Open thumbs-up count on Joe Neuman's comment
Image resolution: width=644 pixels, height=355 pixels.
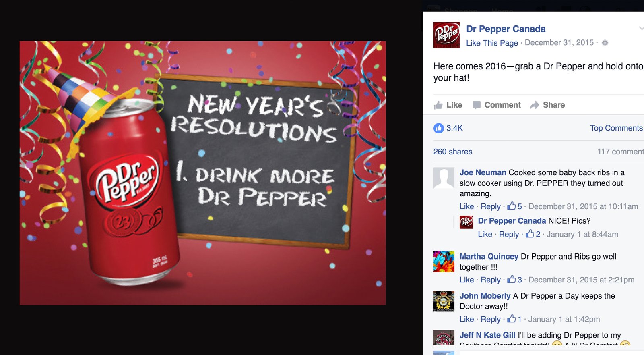[x=514, y=206]
